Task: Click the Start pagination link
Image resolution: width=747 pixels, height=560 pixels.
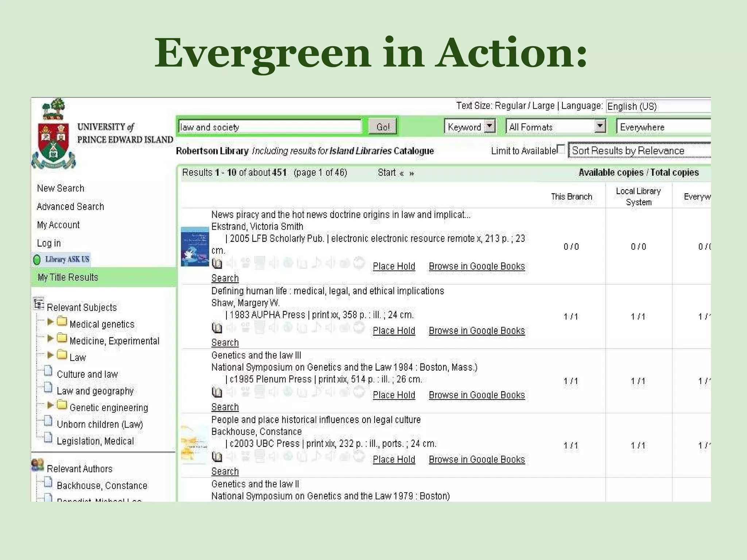Action: pyautogui.click(x=387, y=172)
